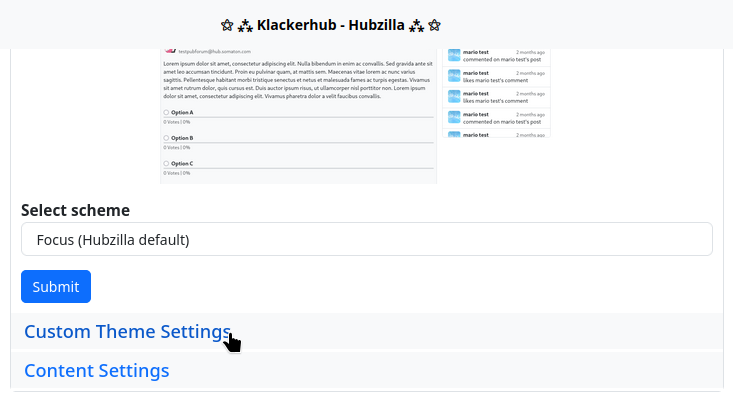Expand the Custom Theme Settings section

[x=127, y=332]
